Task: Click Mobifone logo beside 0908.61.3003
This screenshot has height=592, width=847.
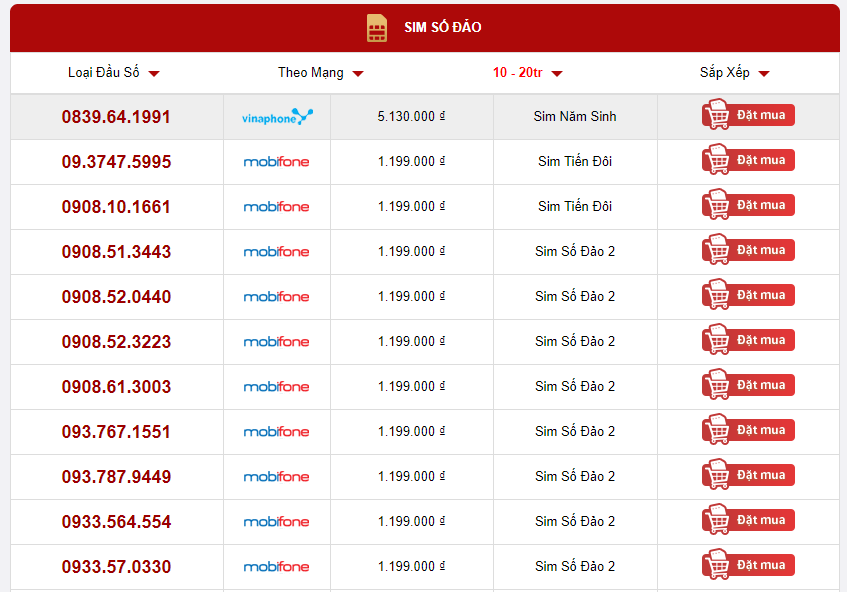Action: [x=277, y=387]
